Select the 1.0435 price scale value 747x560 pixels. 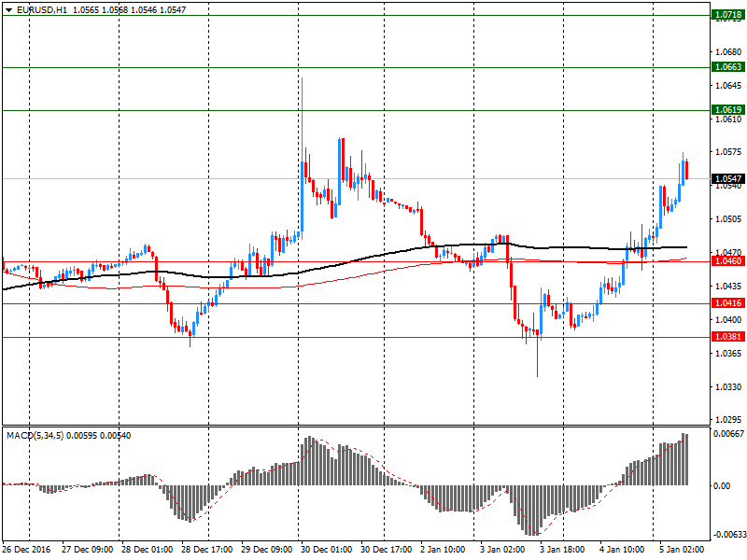(x=729, y=286)
